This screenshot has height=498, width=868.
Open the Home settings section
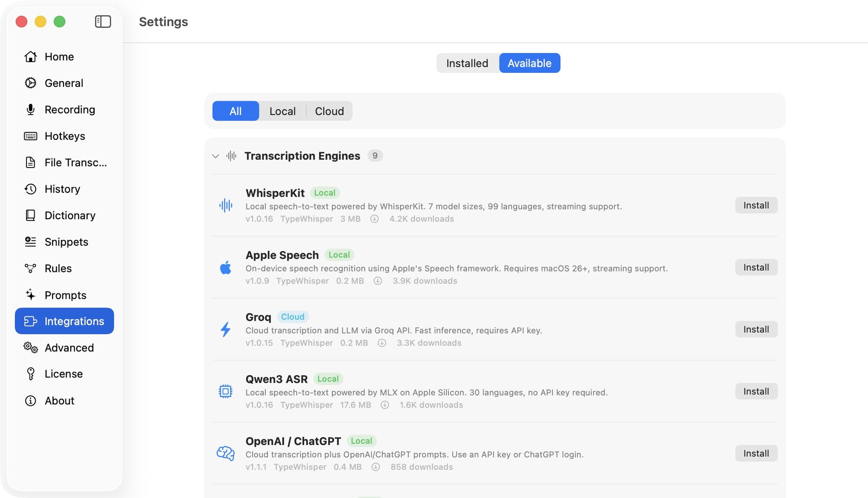coord(64,56)
